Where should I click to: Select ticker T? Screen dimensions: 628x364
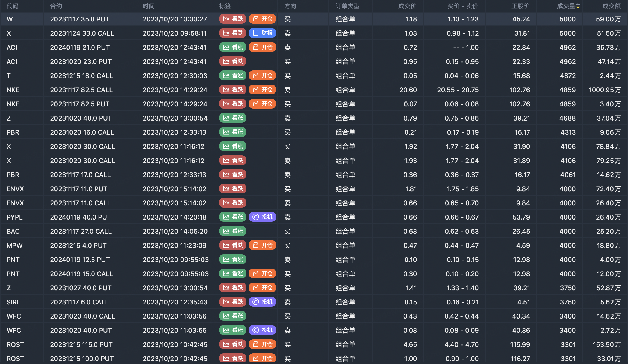(8, 76)
